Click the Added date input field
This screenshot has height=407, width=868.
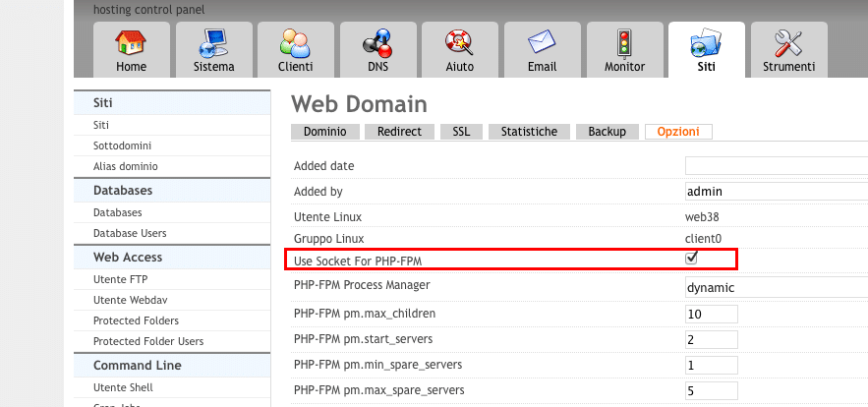click(777, 165)
